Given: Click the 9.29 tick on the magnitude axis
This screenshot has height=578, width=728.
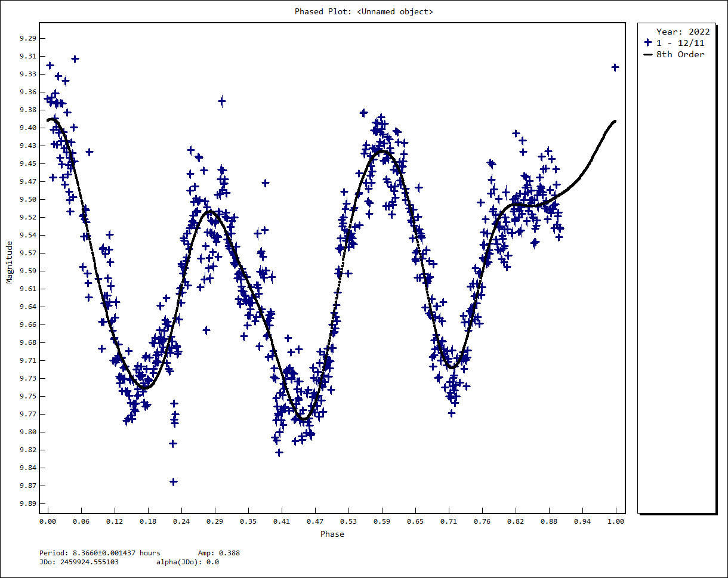Looking at the screenshot, I should pos(27,38).
